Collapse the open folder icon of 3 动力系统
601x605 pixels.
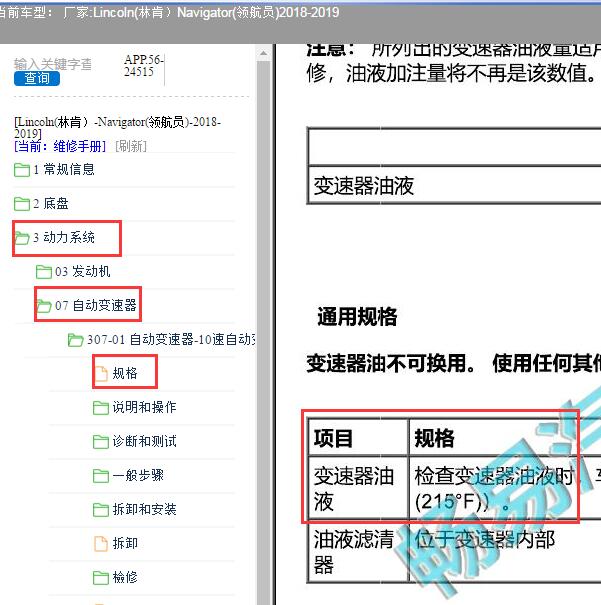[22, 238]
